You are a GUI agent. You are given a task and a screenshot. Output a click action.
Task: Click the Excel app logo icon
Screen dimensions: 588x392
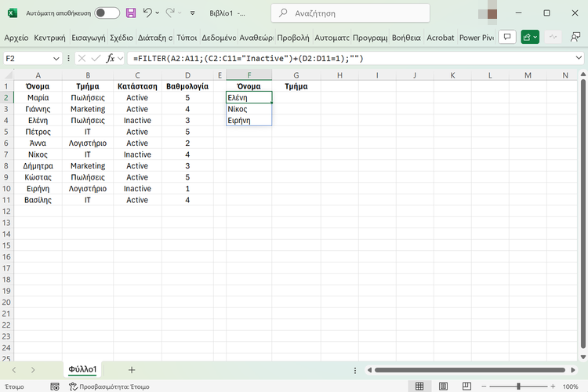(x=13, y=13)
